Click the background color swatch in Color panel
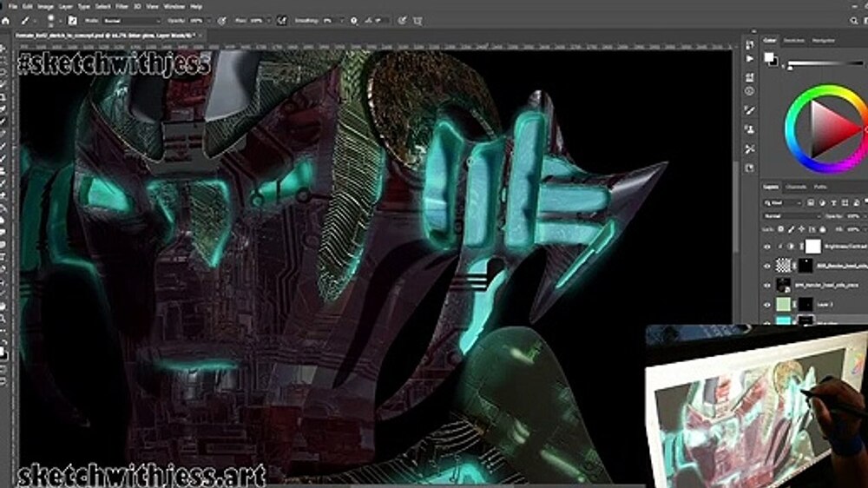 click(774, 63)
